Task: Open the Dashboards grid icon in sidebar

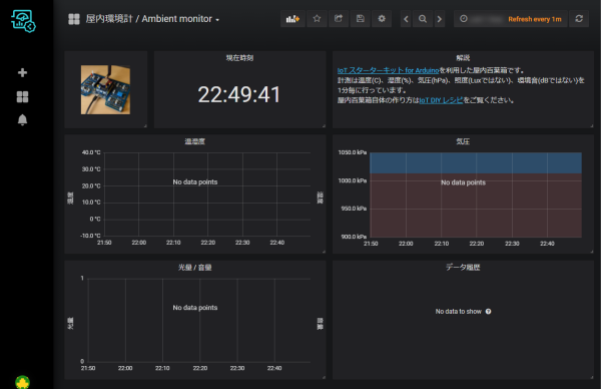Action: point(23,97)
